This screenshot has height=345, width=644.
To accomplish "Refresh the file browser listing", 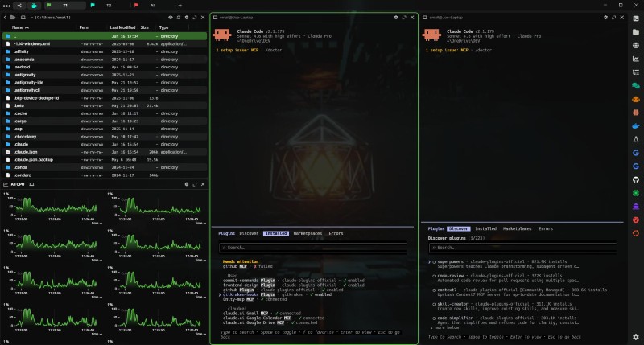I will click(x=178, y=18).
